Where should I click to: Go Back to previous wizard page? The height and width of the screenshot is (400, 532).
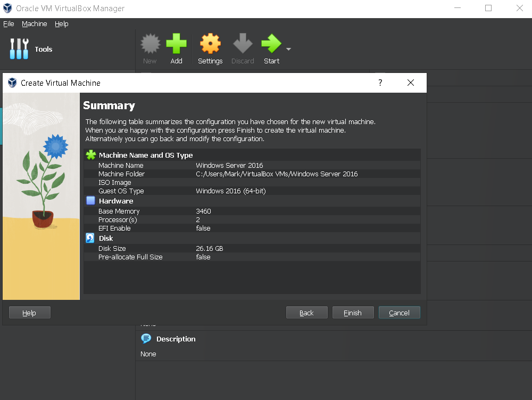307,313
